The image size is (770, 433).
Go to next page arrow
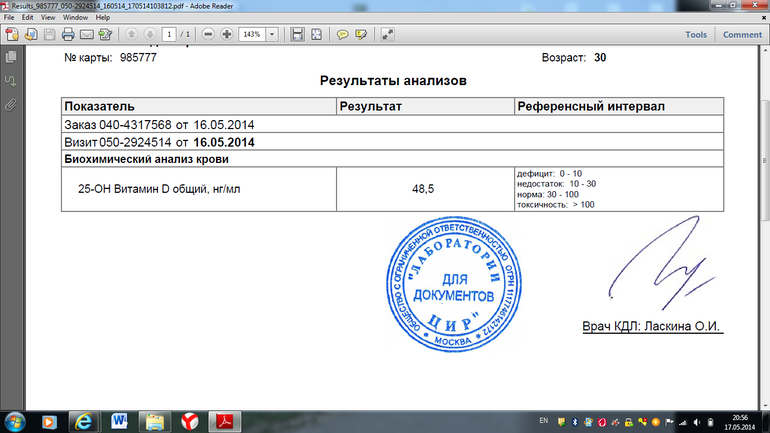(x=150, y=34)
